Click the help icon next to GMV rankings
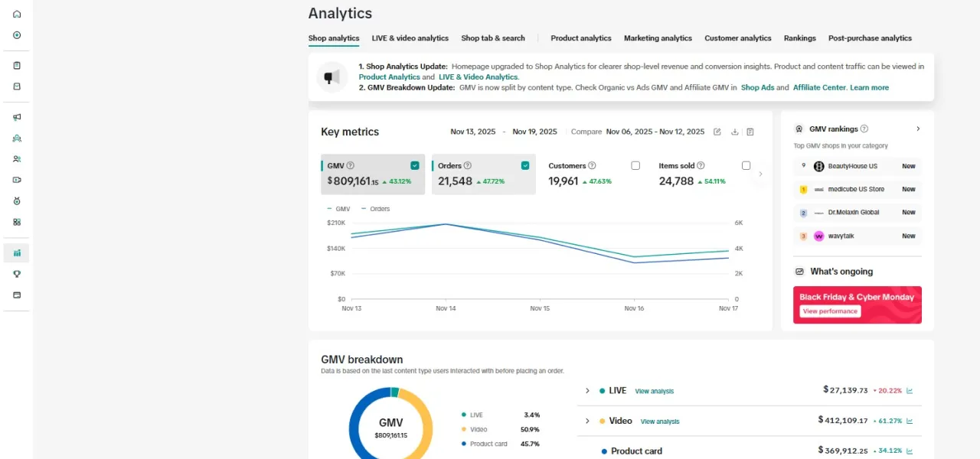This screenshot has height=459, width=980. (x=864, y=129)
